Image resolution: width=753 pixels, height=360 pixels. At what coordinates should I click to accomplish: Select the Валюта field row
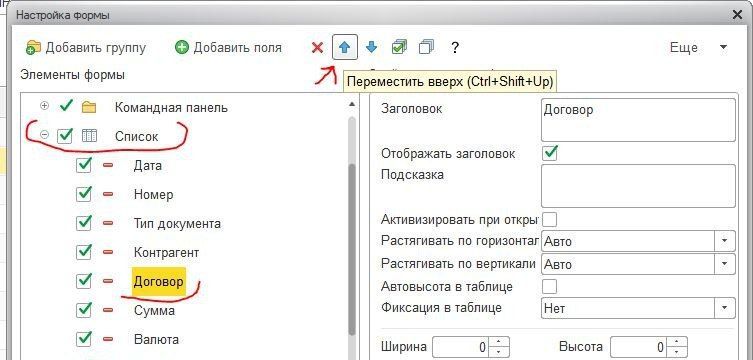tap(157, 339)
